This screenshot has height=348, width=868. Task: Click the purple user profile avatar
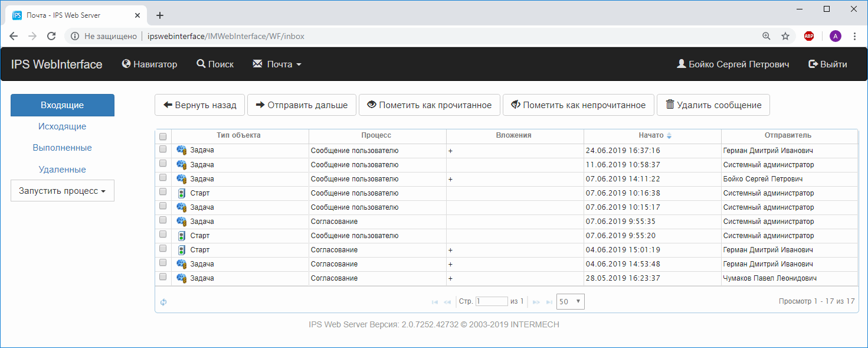pyautogui.click(x=835, y=36)
